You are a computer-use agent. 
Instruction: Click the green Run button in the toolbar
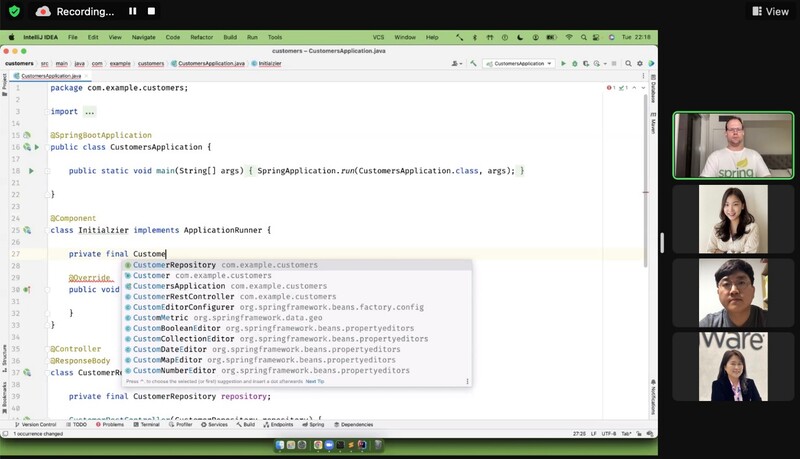click(x=563, y=63)
